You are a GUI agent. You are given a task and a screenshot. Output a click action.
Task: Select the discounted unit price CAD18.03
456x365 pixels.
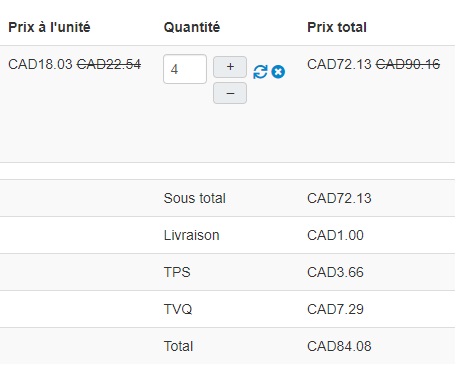coord(40,64)
